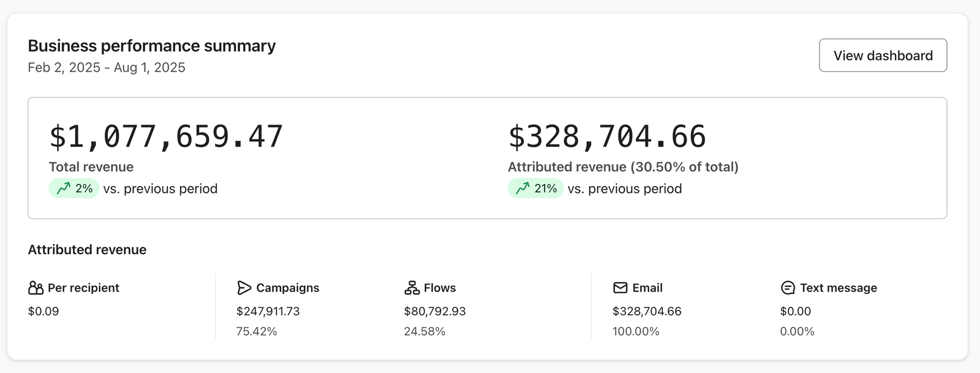The width and height of the screenshot is (980, 373).
Task: Click the Flows hierarchy icon
Action: tap(412, 288)
